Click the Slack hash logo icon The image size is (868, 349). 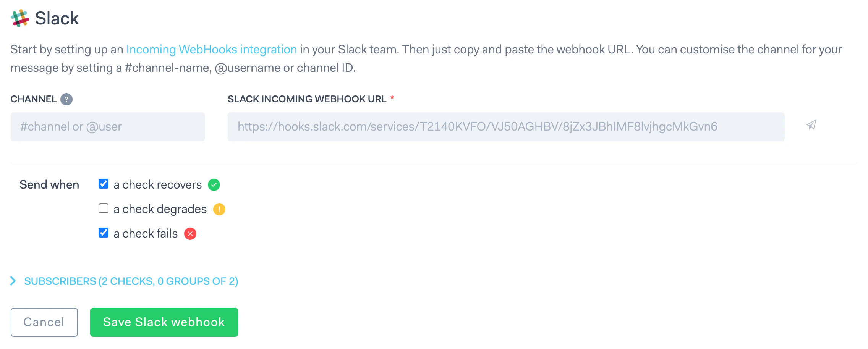point(20,18)
